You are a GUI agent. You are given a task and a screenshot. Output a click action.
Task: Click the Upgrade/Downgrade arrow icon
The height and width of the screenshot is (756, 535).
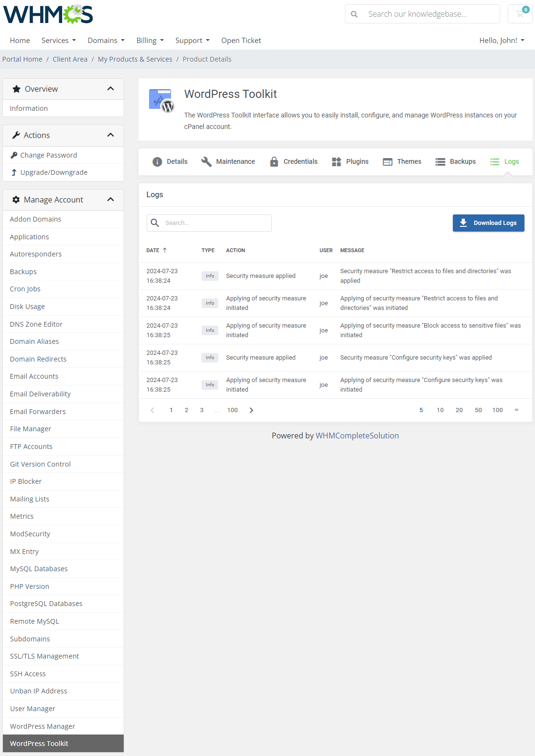click(14, 172)
